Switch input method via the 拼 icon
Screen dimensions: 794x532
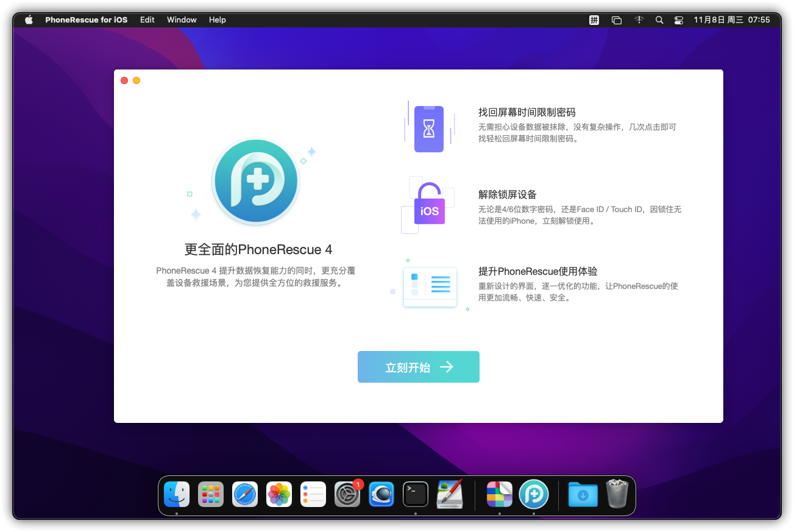click(594, 20)
